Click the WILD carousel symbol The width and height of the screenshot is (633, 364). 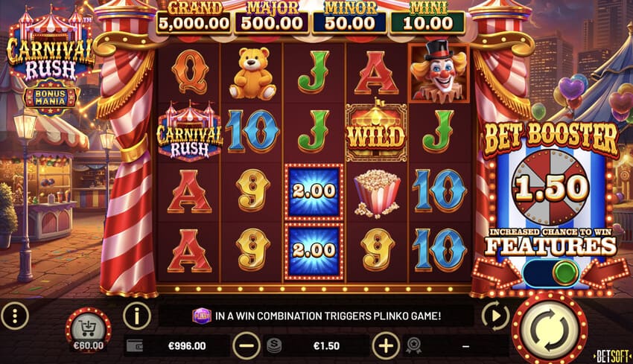[376, 132]
